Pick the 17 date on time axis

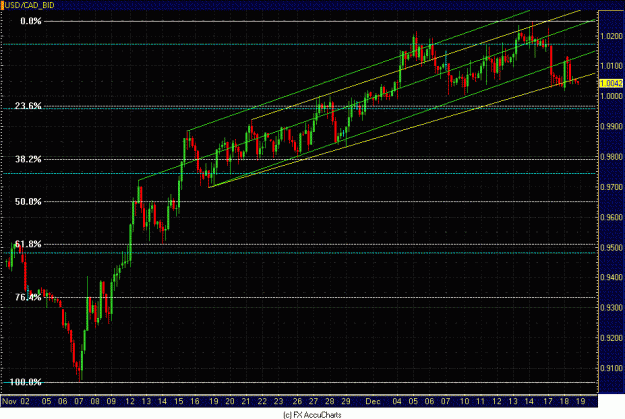[548, 401]
